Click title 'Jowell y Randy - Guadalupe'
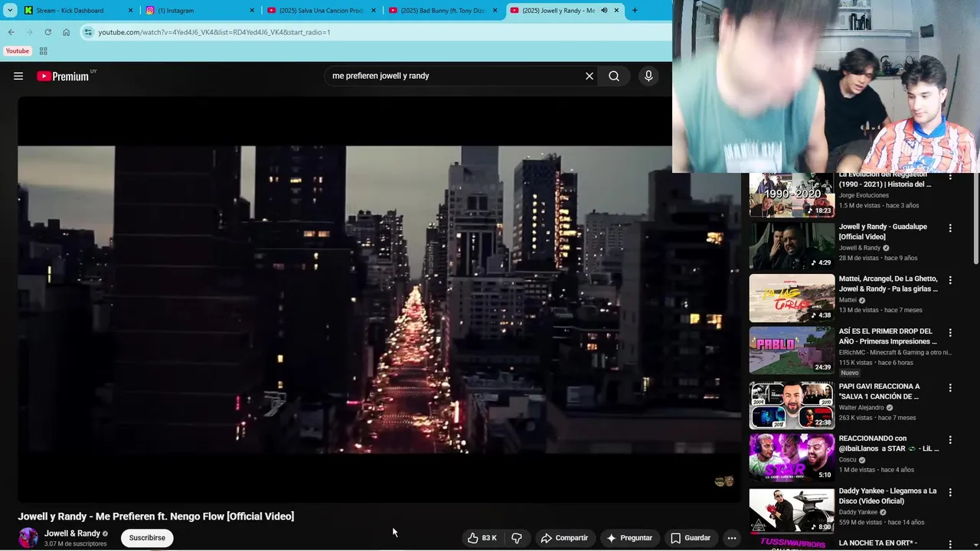Screen dimensions: 980x551 (883, 232)
